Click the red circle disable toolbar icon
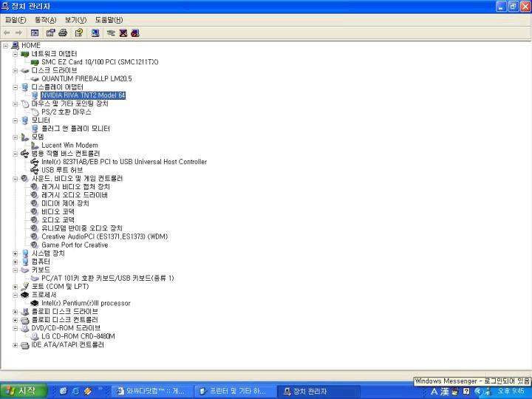532x399 pixels. tap(135, 33)
